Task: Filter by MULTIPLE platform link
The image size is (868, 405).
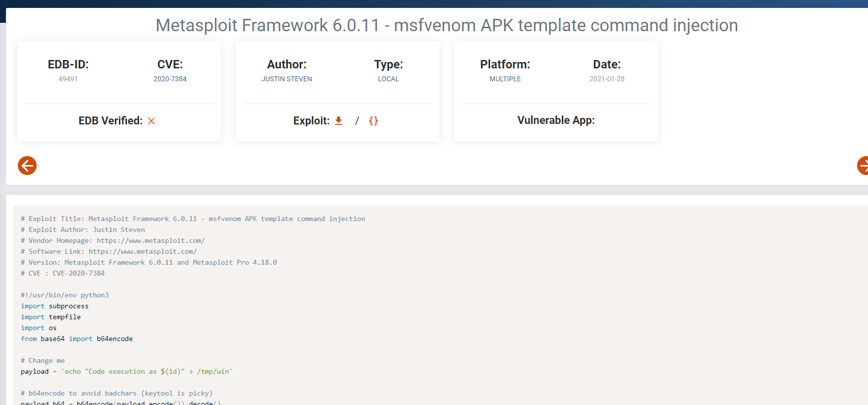Action: pyautogui.click(x=505, y=79)
